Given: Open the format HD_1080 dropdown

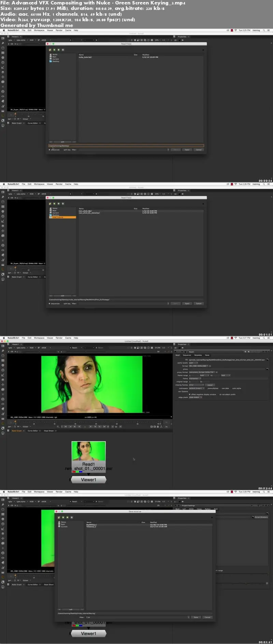Looking at the screenshot, I should [x=199, y=366].
